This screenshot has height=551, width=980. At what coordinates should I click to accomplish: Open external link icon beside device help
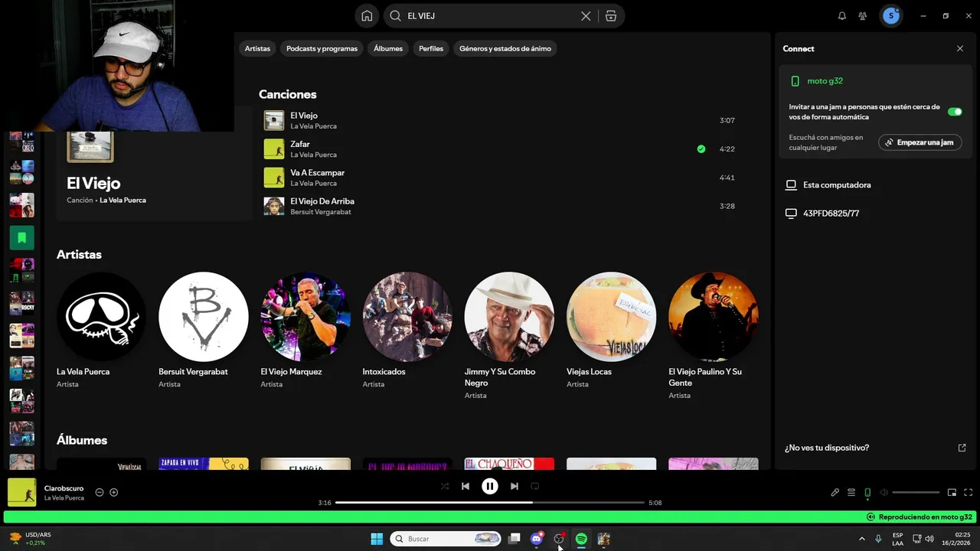(x=962, y=448)
